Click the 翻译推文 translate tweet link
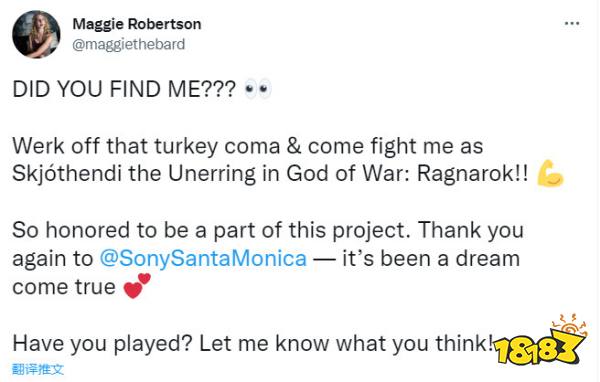Screen dimensions: 600x382 [x=38, y=369]
